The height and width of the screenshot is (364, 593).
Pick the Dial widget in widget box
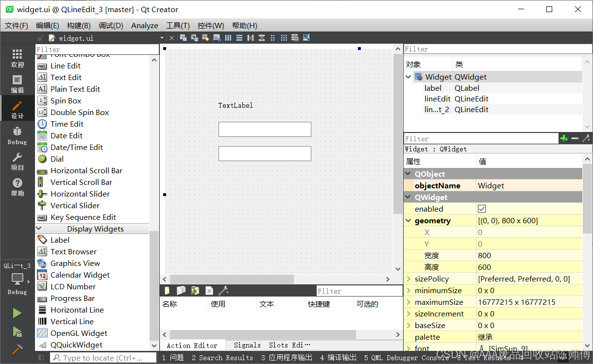(57, 159)
